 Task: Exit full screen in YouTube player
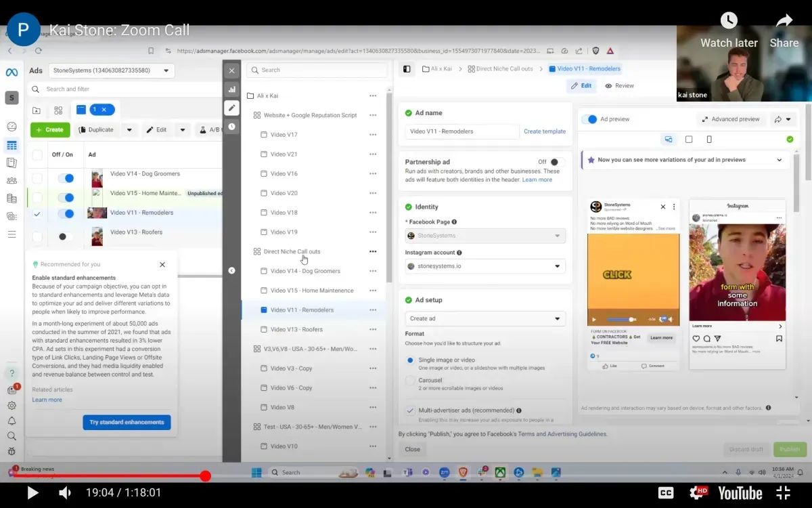784,493
